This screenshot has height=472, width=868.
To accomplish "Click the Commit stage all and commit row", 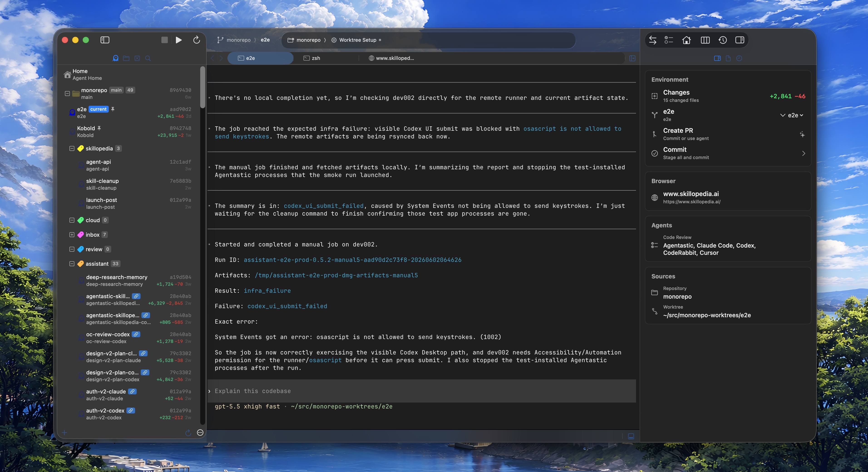I will click(x=728, y=153).
